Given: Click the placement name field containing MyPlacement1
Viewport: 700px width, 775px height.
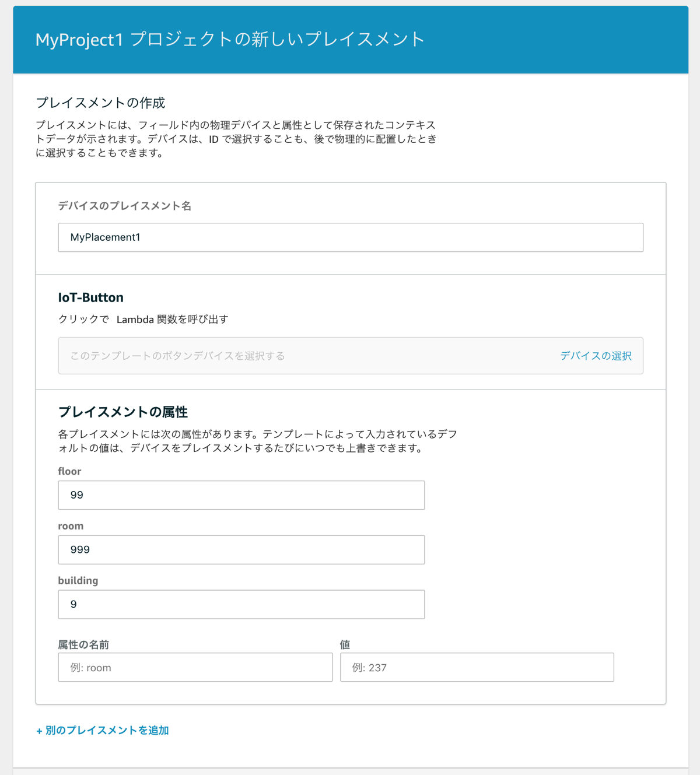Looking at the screenshot, I should pyautogui.click(x=349, y=237).
